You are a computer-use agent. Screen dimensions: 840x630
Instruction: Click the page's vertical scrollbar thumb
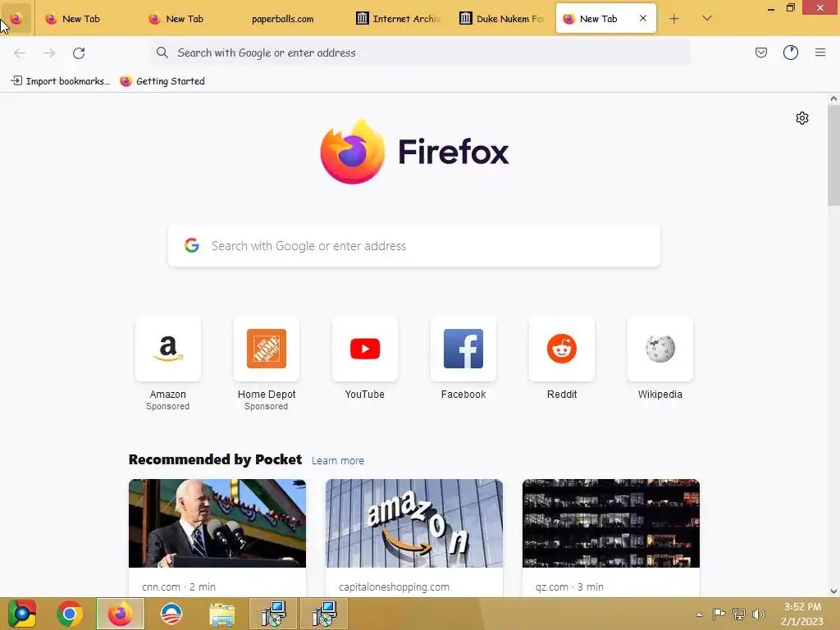[833, 155]
